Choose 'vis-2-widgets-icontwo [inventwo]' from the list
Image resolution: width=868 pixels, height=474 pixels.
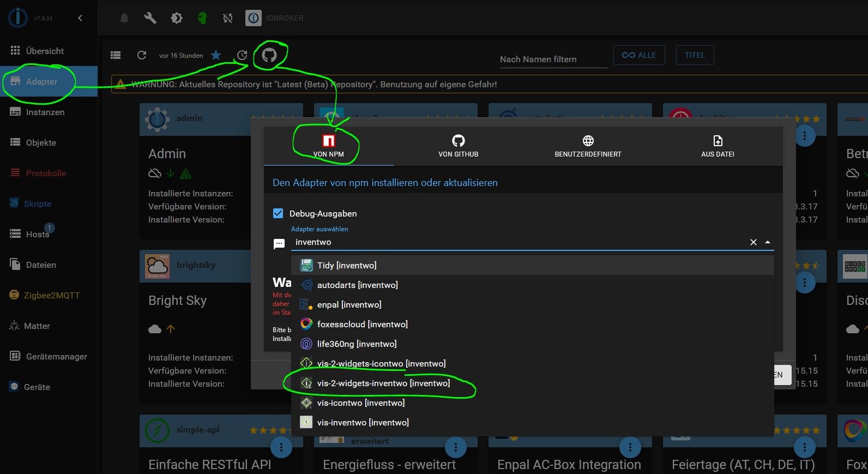(533, 364)
